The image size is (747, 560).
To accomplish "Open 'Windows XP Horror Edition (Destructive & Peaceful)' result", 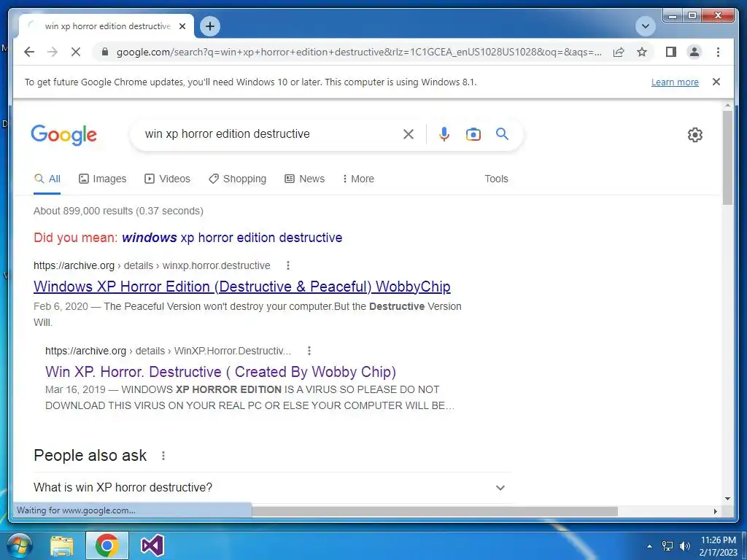I will point(242,287).
